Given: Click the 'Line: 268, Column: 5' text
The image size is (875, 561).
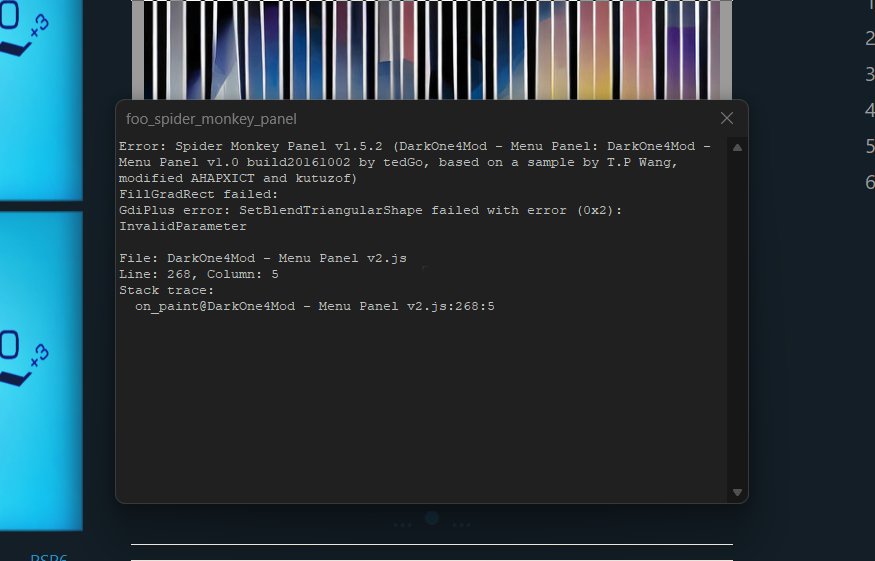Looking at the screenshot, I should pos(199,274).
